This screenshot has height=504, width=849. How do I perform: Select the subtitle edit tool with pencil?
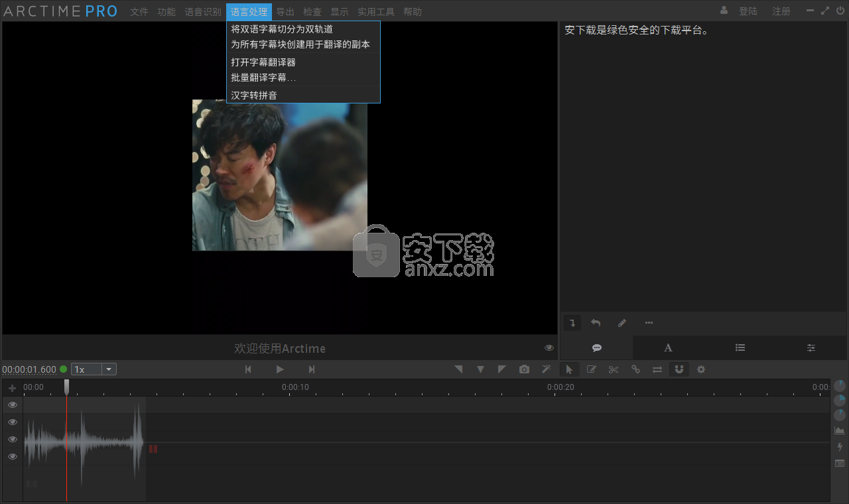coord(592,369)
